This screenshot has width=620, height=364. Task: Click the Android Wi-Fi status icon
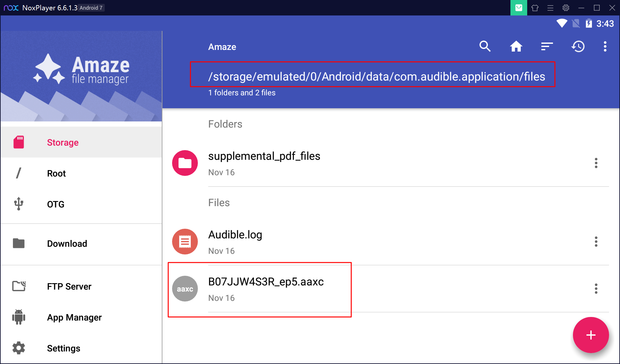click(562, 23)
